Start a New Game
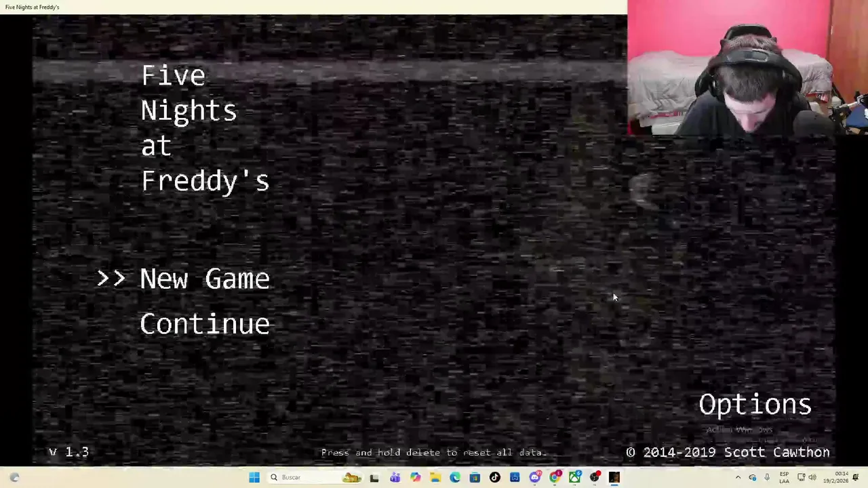 204,279
